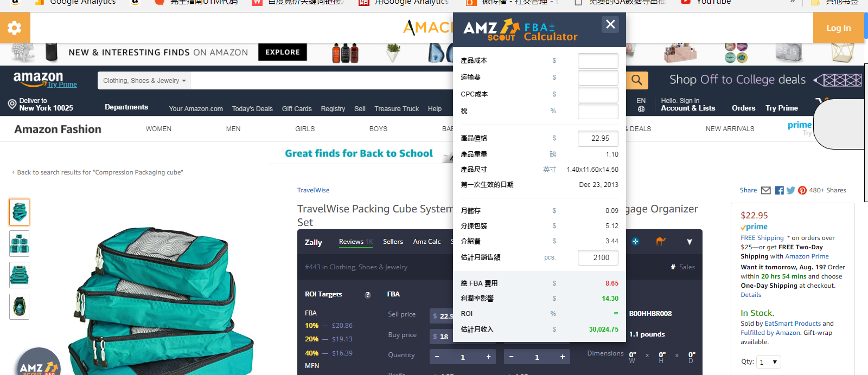Click the Amazon search text box
This screenshot has height=375, width=868.
point(322,81)
